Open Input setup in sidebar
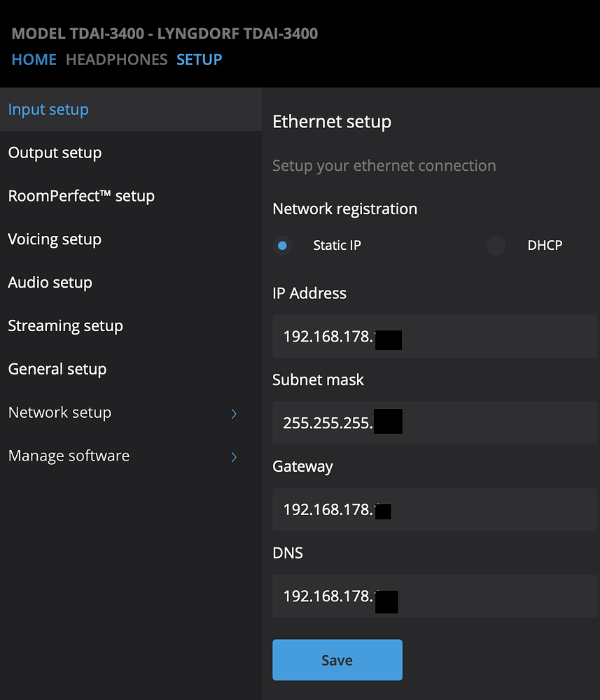 [x=48, y=110]
